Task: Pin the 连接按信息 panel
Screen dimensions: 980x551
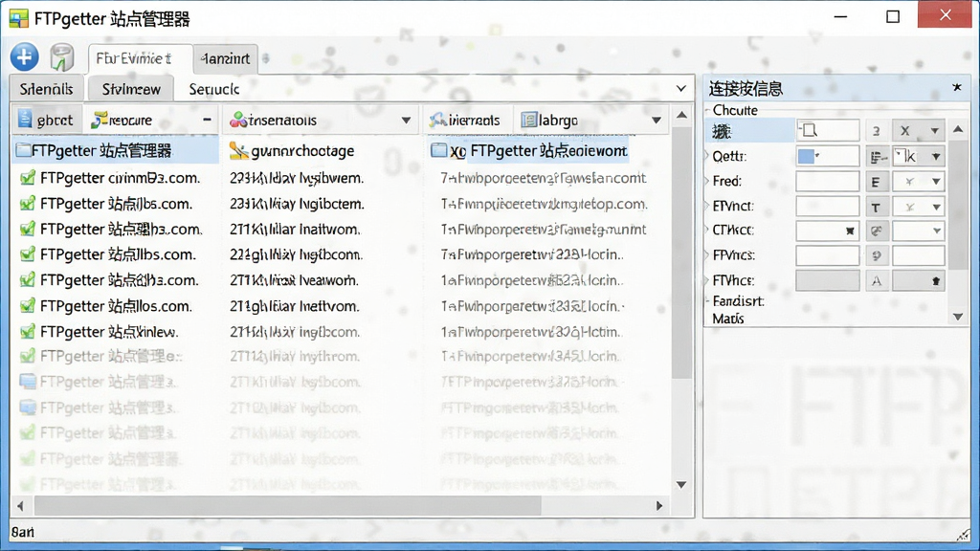Action: coord(957,87)
